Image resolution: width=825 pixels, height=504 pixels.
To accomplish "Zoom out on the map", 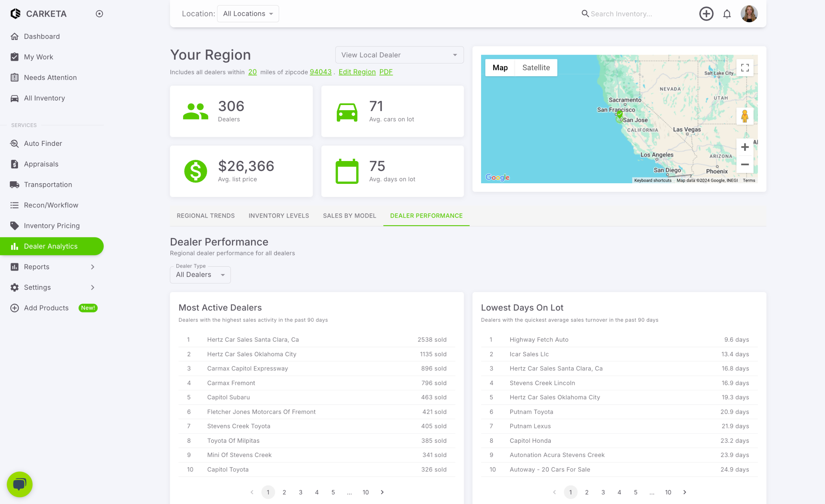I will pos(744,164).
